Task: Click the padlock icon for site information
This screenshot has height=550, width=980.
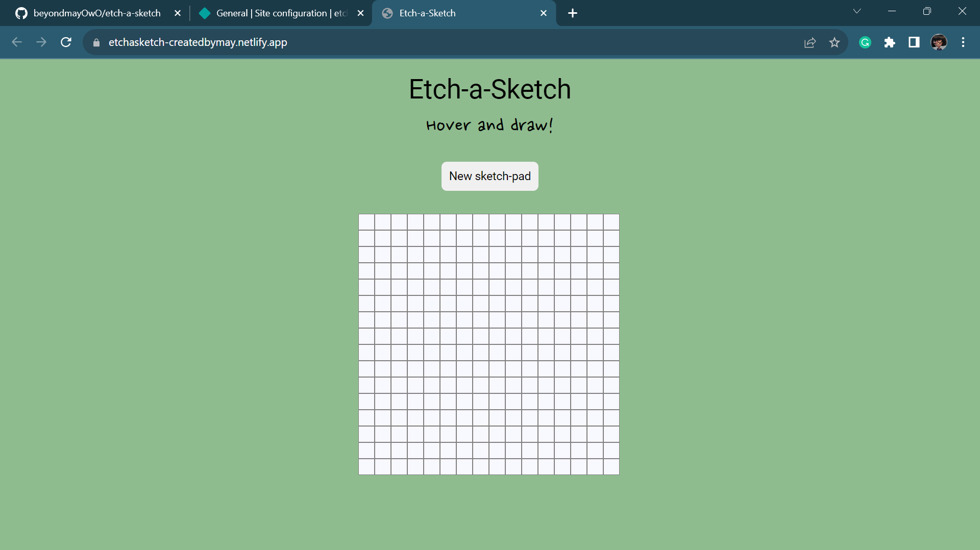Action: pyautogui.click(x=95, y=42)
